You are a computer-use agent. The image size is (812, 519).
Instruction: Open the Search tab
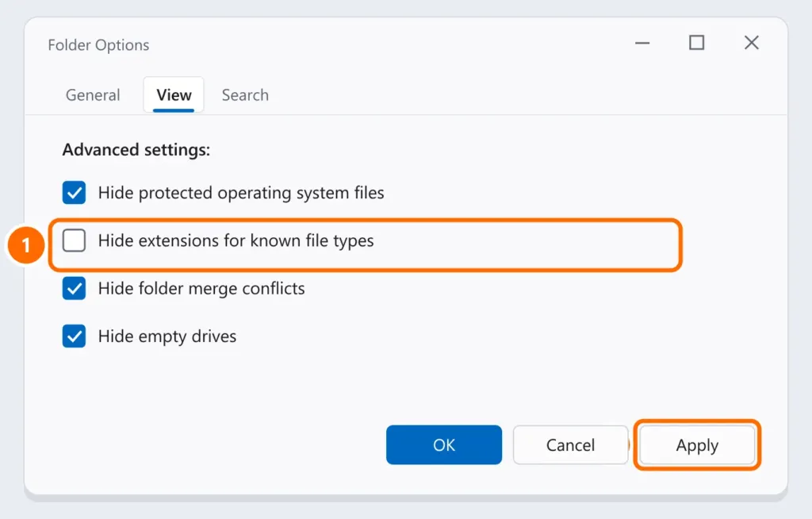(246, 95)
